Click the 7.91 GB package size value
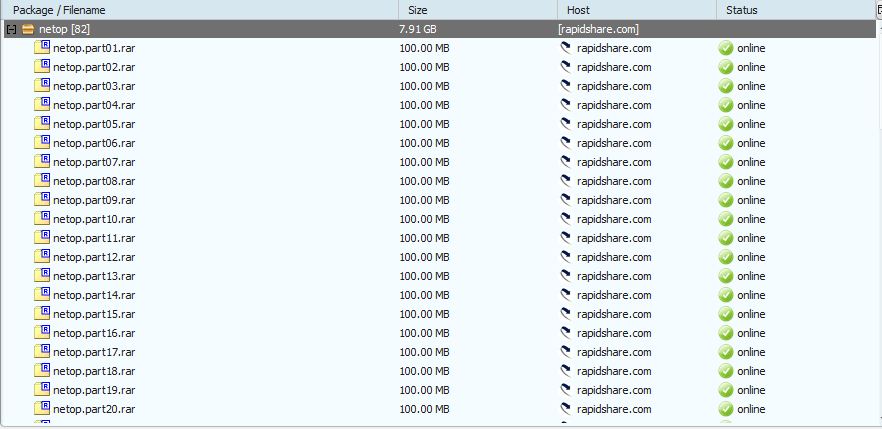 coord(417,29)
